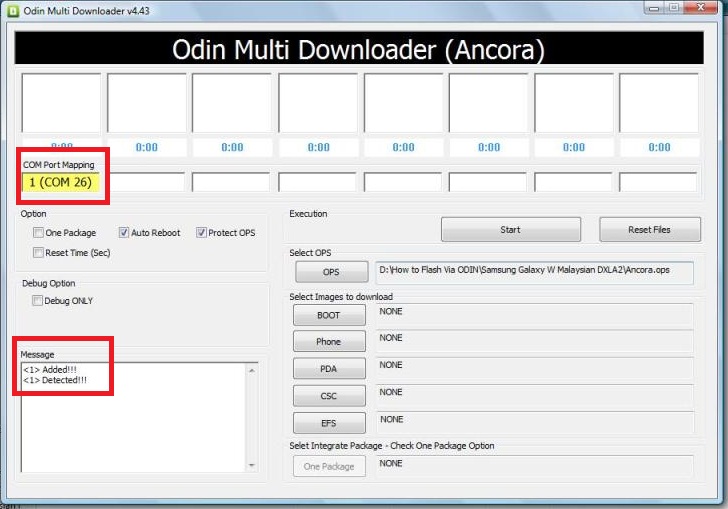This screenshot has height=509, width=728.
Task: Close the Odin Multi Downloader window
Action: pyautogui.click(x=701, y=7)
